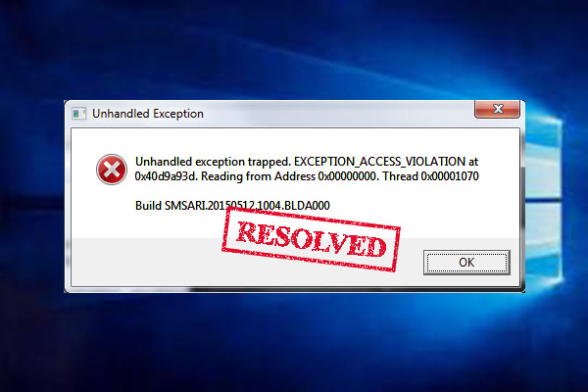Click the Unhandled Exception title text
This screenshot has height=392, width=588.
coord(148,114)
